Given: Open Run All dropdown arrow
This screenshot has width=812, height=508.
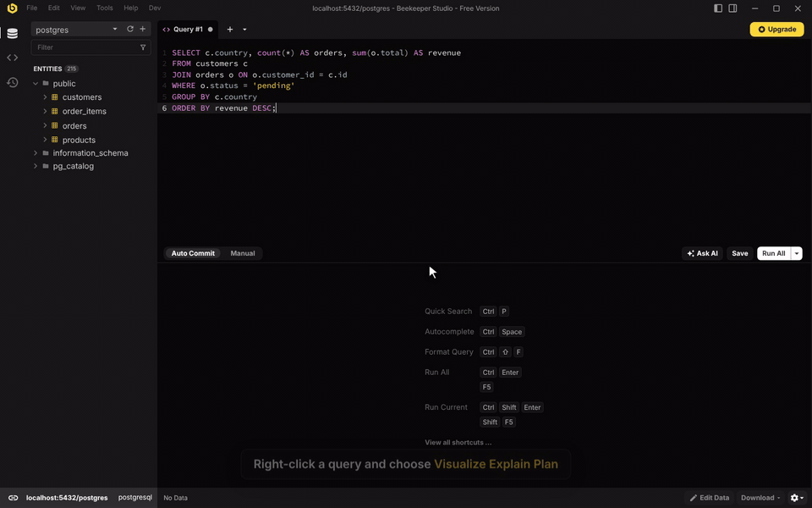Looking at the screenshot, I should (797, 253).
